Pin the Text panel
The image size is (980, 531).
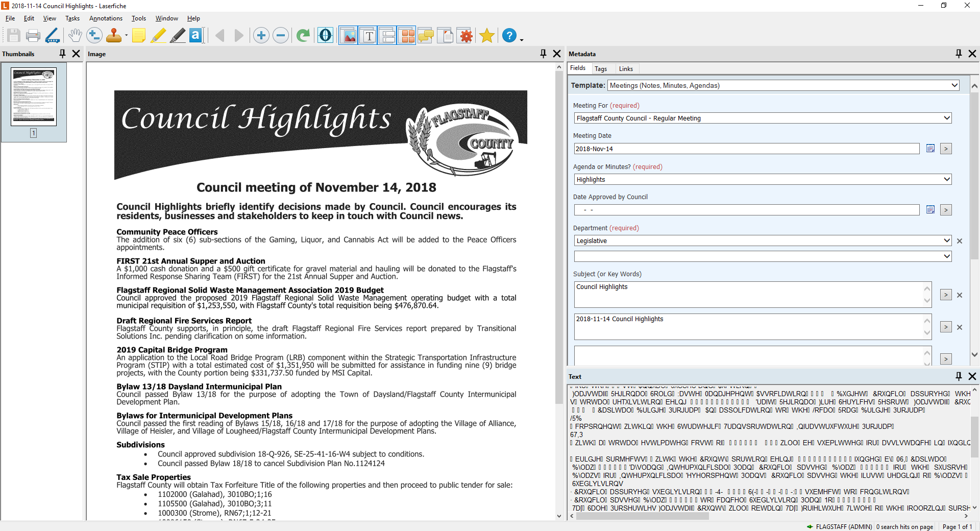click(959, 376)
